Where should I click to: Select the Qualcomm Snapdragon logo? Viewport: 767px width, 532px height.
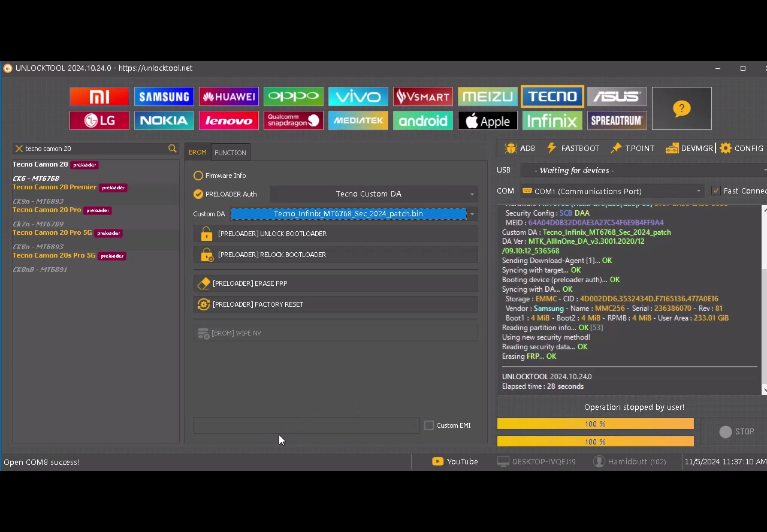point(293,120)
